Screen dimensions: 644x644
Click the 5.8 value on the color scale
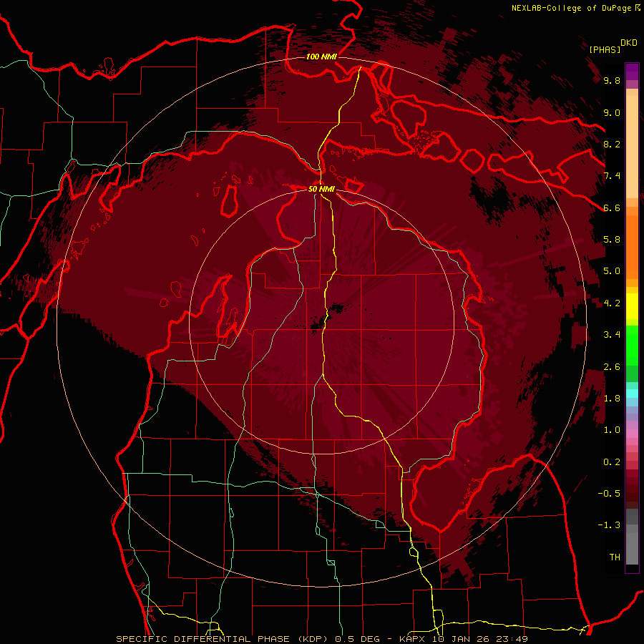612,240
